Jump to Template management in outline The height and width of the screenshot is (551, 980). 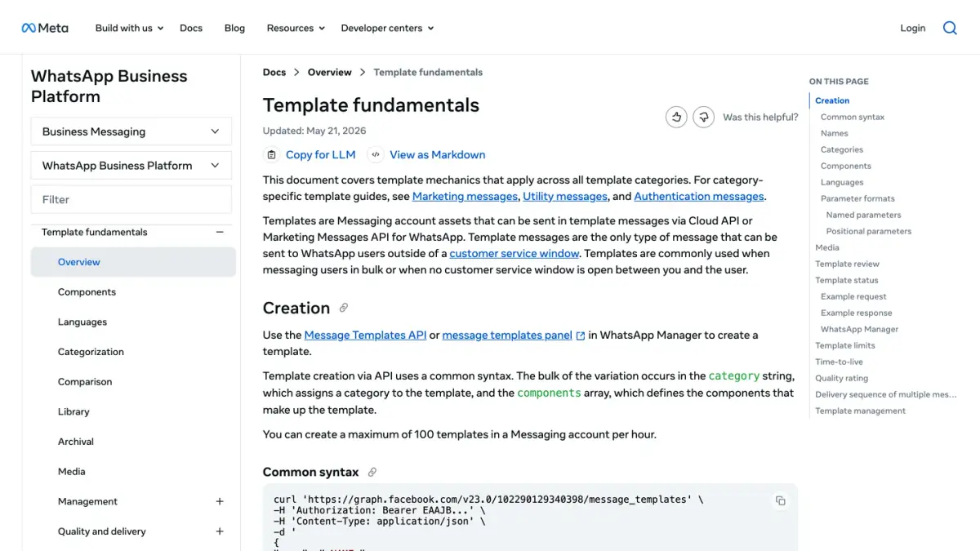(x=860, y=411)
